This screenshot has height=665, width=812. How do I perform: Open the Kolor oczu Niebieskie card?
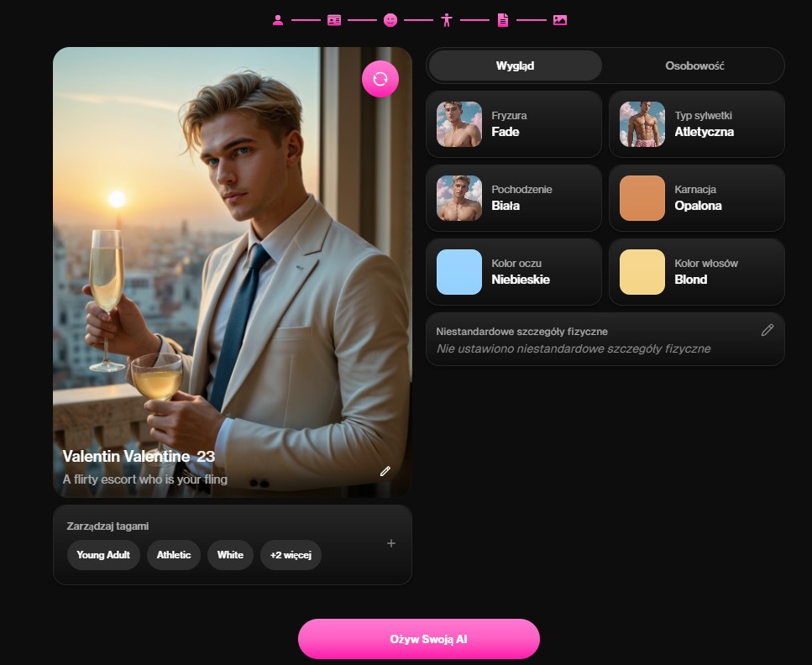[514, 272]
